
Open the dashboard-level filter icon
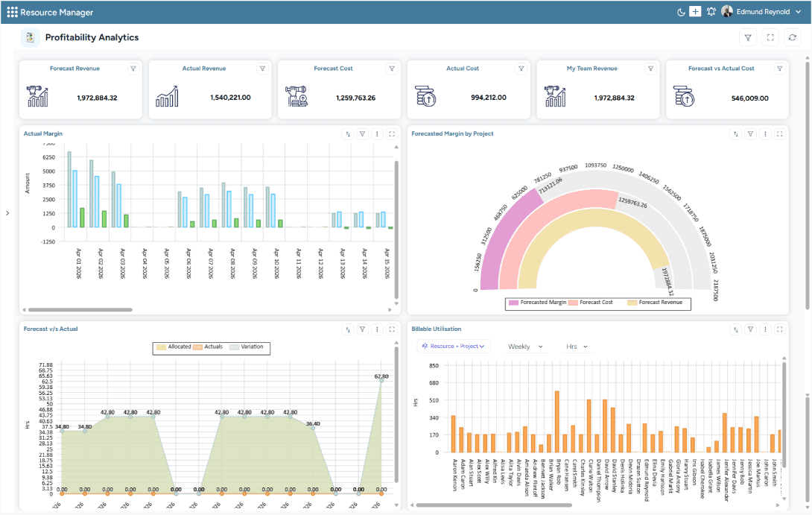[x=748, y=38]
